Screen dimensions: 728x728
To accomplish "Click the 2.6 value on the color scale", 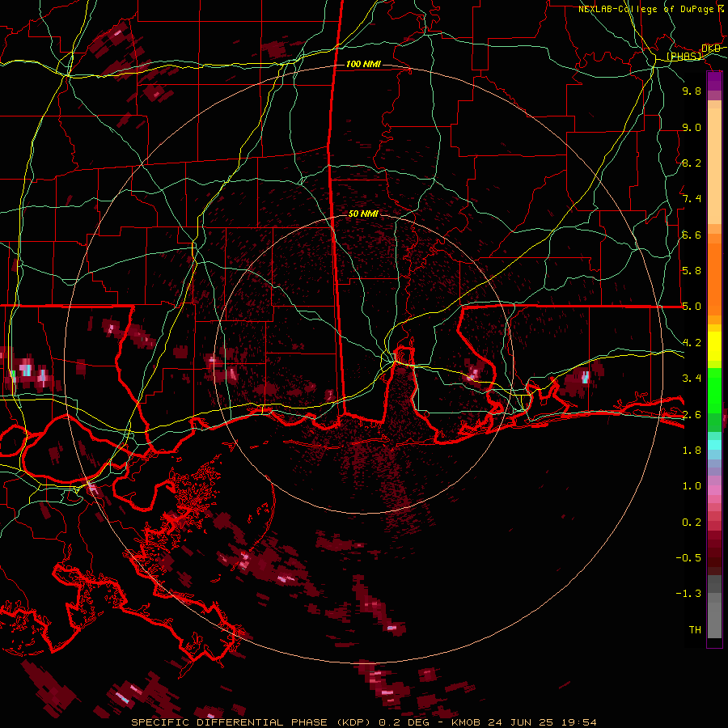I will click(x=692, y=415).
